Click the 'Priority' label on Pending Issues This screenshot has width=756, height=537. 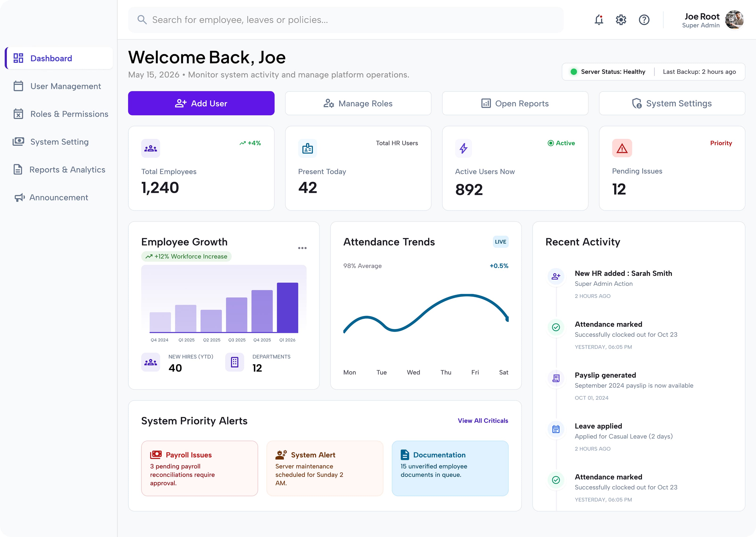coord(721,143)
